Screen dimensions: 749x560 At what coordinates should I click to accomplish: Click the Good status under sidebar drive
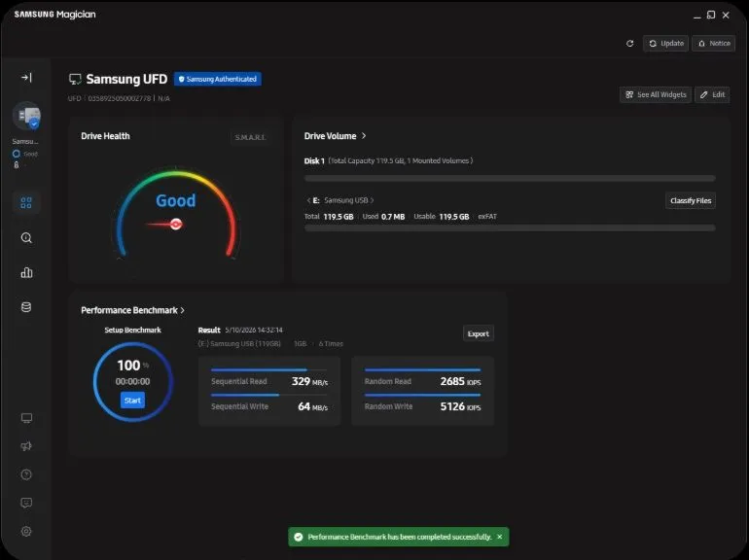pos(25,154)
